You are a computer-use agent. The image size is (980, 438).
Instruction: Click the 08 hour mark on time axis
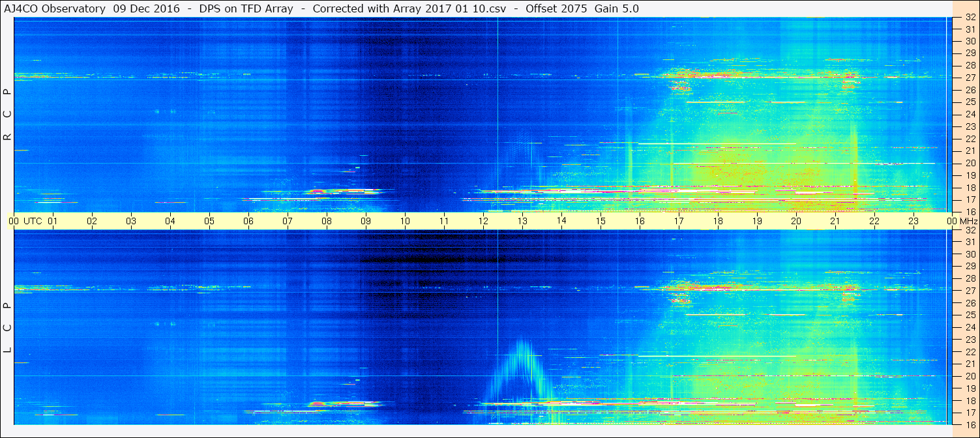(x=327, y=221)
